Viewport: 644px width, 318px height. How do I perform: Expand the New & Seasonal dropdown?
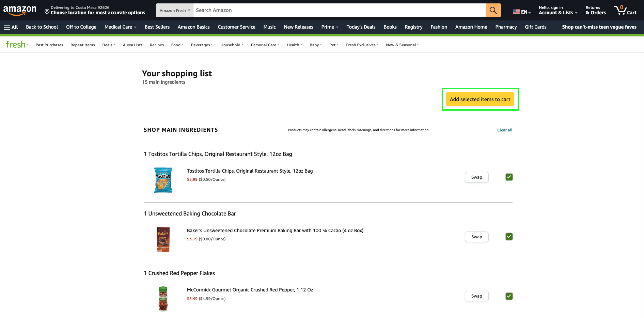[402, 45]
